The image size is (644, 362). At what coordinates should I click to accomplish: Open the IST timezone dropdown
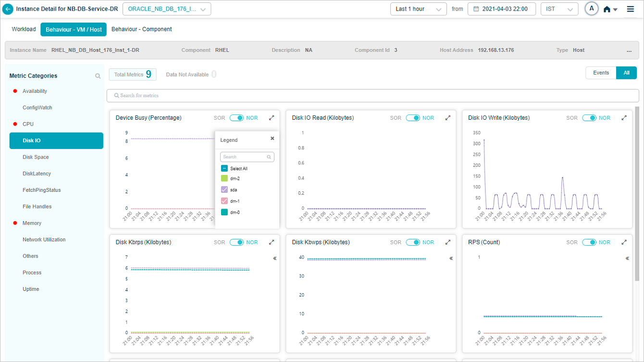coord(559,9)
